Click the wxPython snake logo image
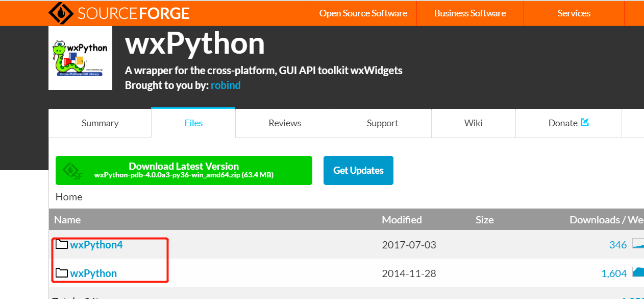 point(80,57)
